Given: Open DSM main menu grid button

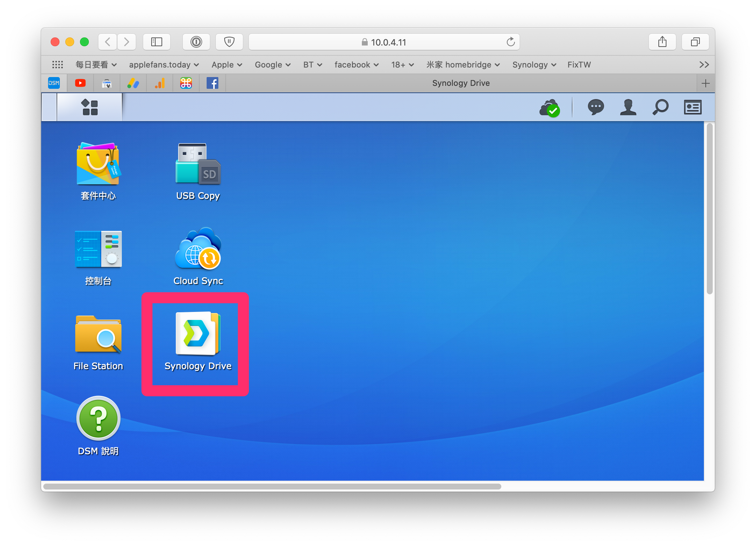Looking at the screenshot, I should 90,107.
